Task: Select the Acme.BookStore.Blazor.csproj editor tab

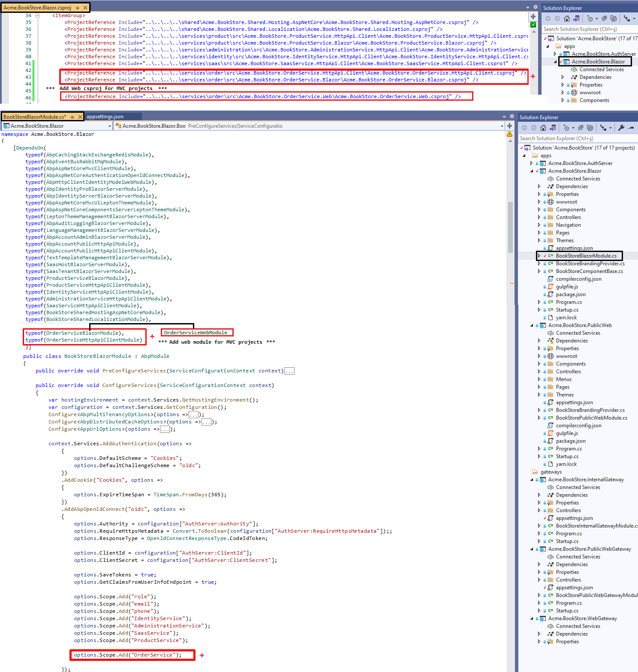Action: click(x=37, y=8)
